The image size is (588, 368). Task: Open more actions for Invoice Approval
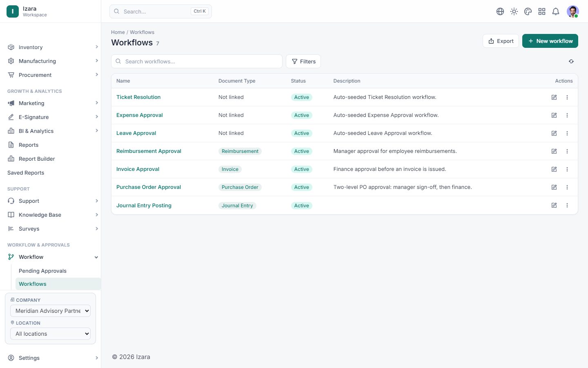567,169
